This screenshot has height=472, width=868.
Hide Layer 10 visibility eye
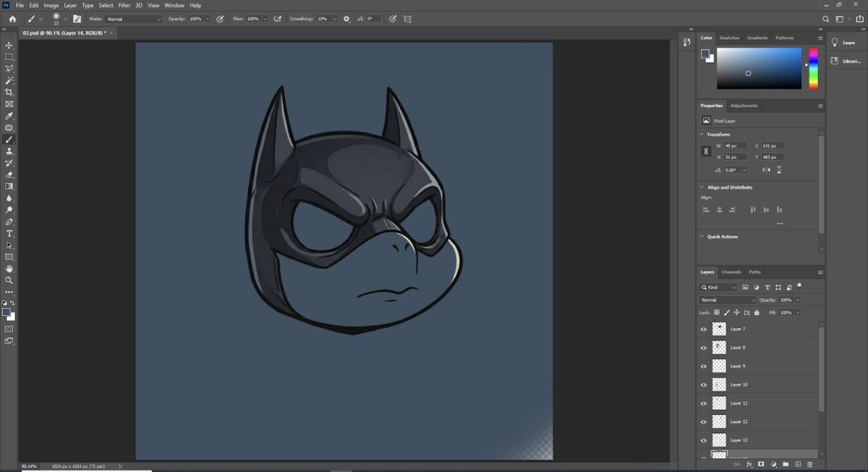(704, 385)
